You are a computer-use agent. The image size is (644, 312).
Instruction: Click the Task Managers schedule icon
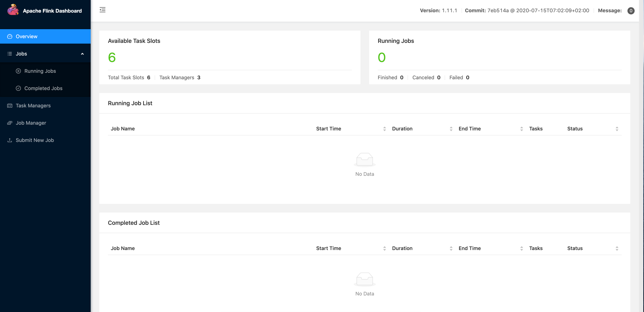pyautogui.click(x=10, y=106)
